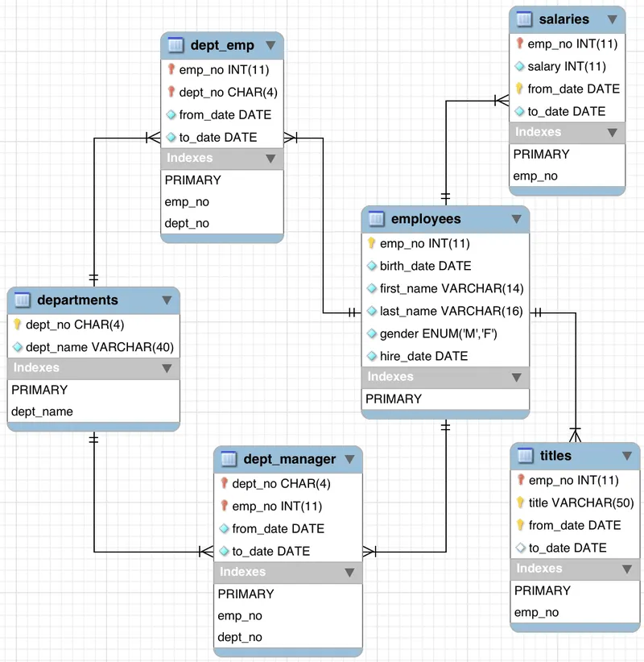This screenshot has width=644, height=662.
Task: Select the emp_no index under salaries
Action: (x=534, y=176)
